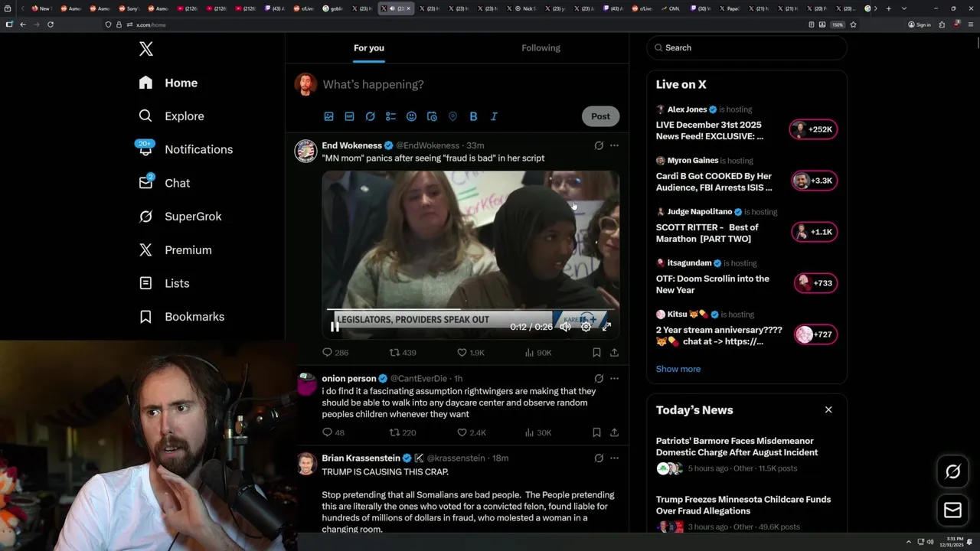Switch to the Following tab
This screenshot has width=980, height=551.
click(541, 47)
